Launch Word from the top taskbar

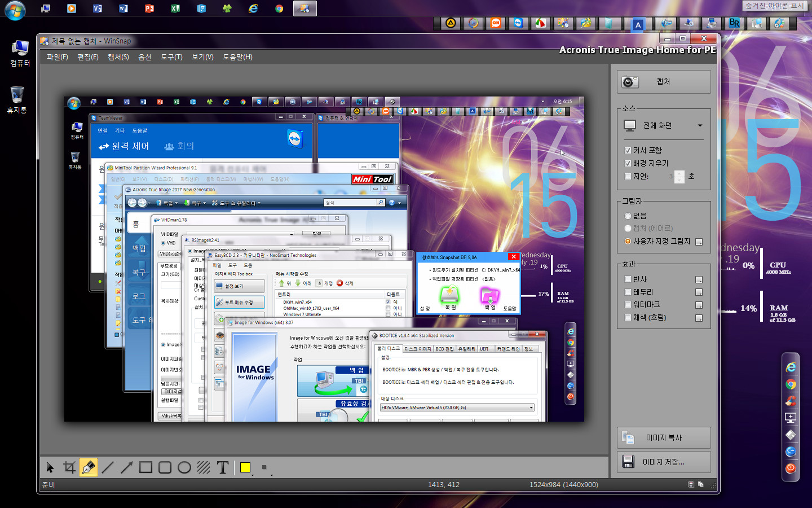click(123, 8)
